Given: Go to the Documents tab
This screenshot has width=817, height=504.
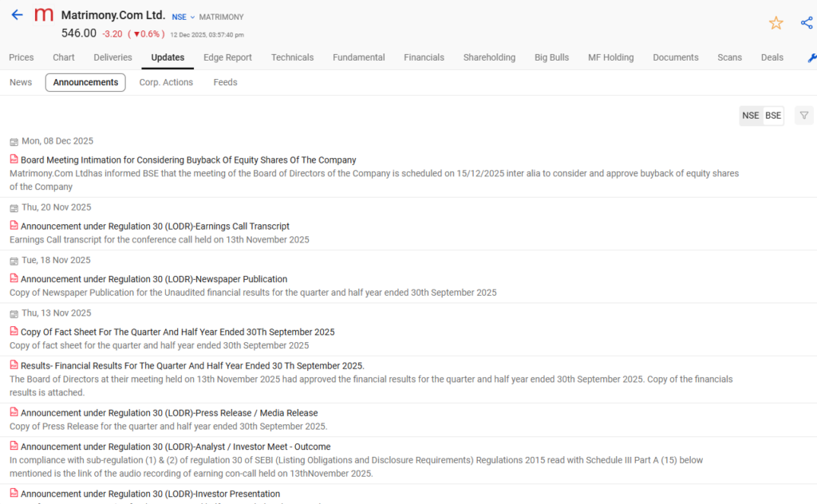Looking at the screenshot, I should click(676, 57).
